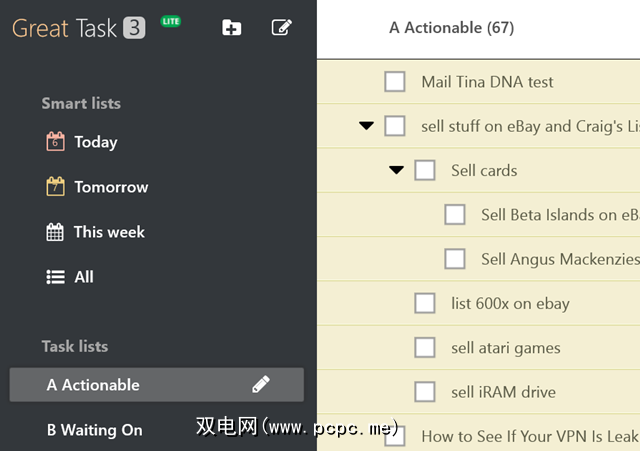Click the All list icon
Viewport: 640px width, 451px height.
pos(56,277)
